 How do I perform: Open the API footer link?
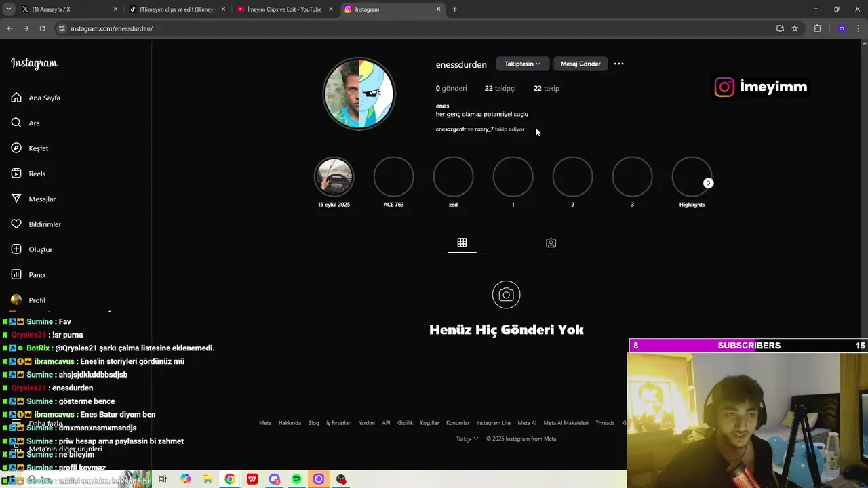click(x=386, y=423)
